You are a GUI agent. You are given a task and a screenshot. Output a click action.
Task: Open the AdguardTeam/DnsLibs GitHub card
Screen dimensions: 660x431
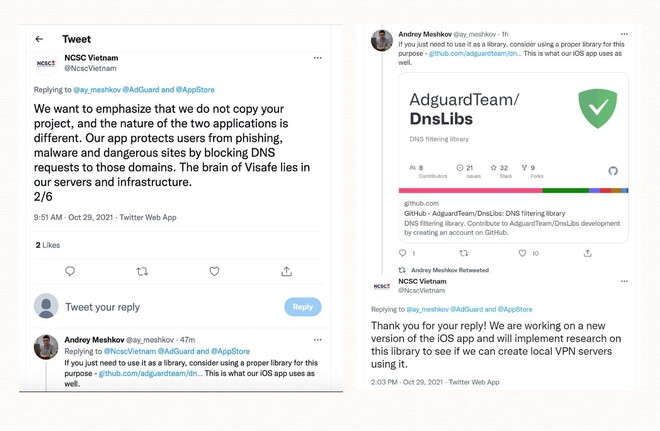514,158
